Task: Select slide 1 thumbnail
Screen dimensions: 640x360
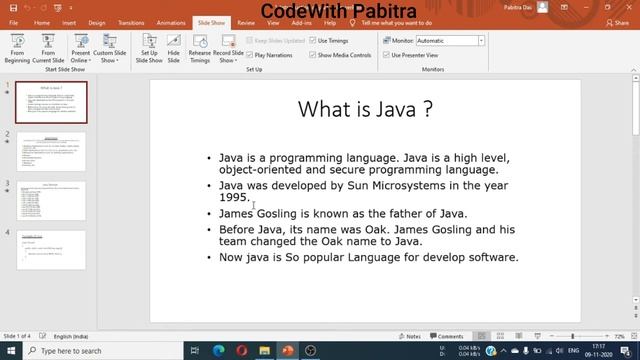Action: point(51,102)
